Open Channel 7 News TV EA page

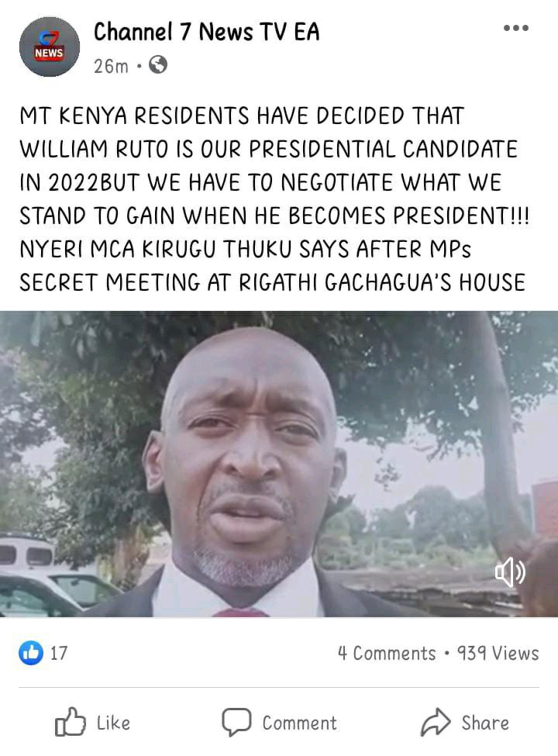click(x=206, y=32)
